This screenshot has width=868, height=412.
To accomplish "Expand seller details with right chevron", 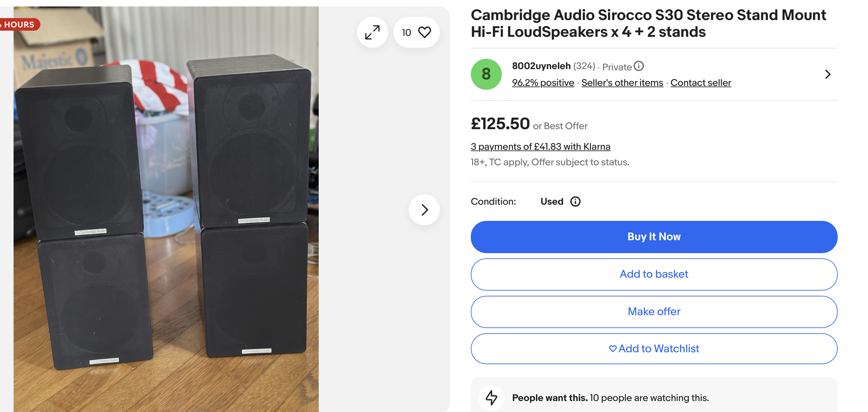I will point(828,74).
